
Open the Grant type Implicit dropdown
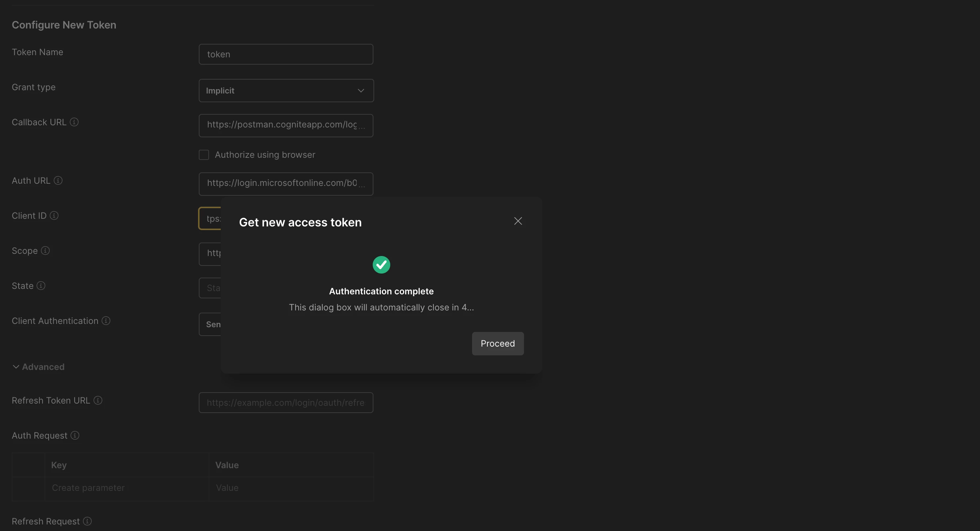point(286,91)
